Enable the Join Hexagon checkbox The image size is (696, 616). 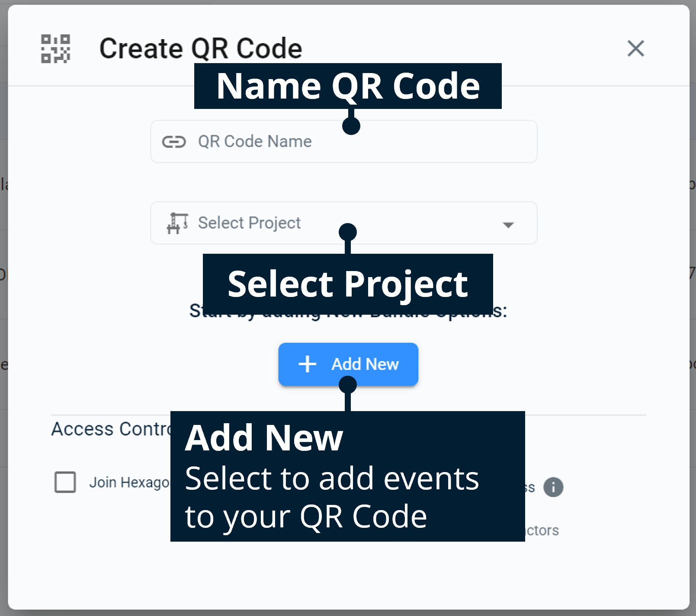[x=65, y=482]
